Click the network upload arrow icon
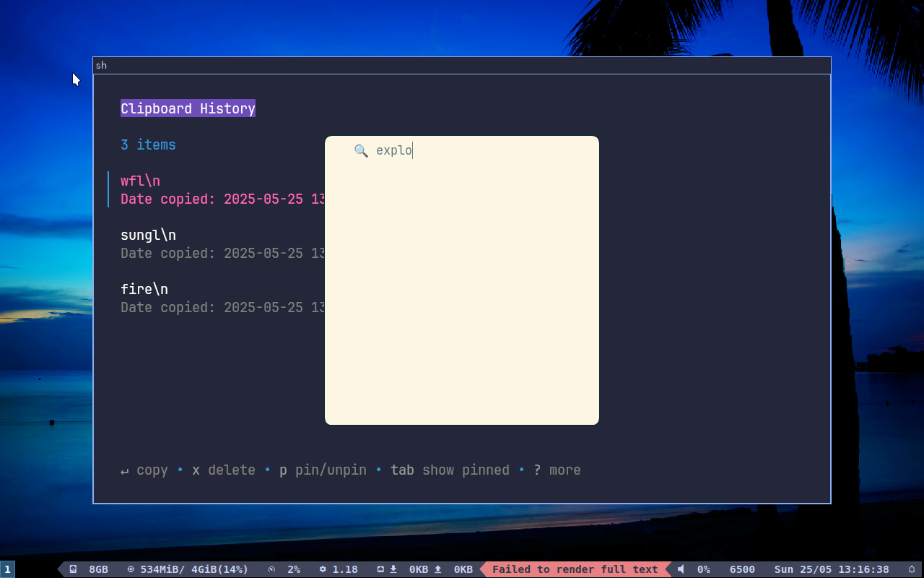Image resolution: width=924 pixels, height=578 pixels. click(x=437, y=569)
